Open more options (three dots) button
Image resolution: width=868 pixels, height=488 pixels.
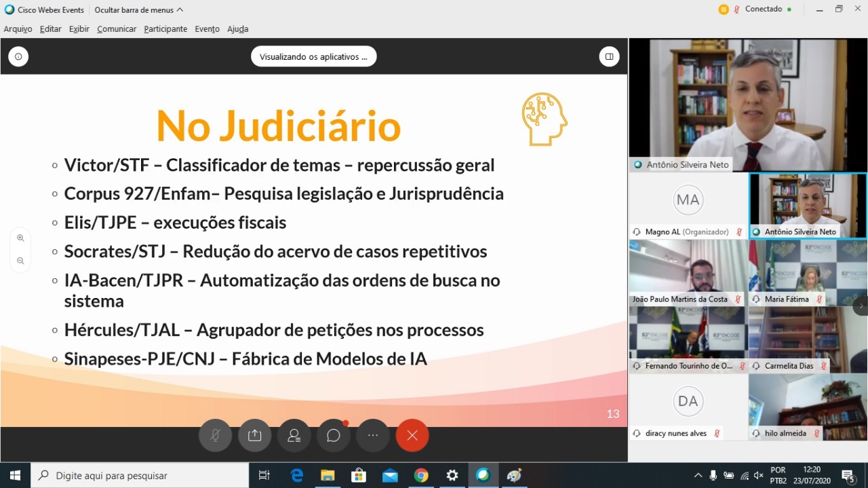[372, 436]
